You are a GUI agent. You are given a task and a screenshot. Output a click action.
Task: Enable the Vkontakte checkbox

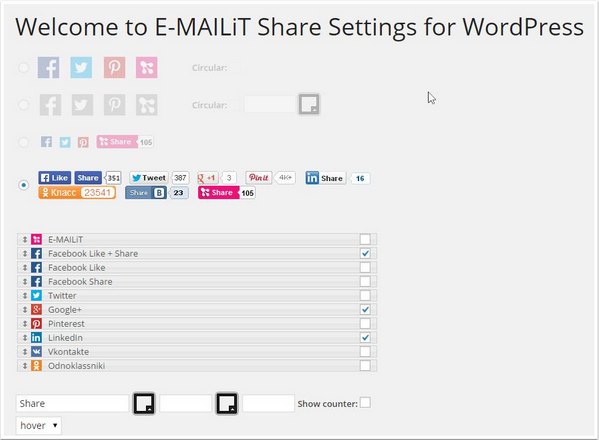click(x=365, y=351)
